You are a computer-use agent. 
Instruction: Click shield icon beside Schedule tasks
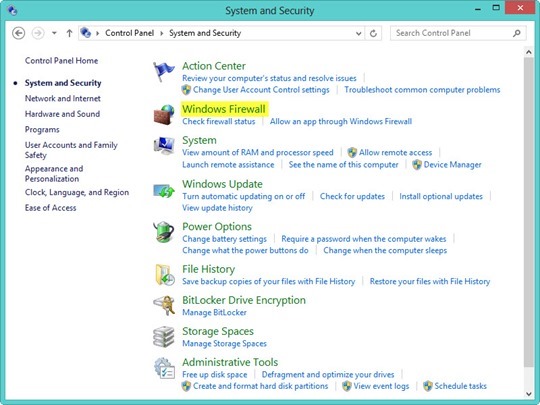428,386
